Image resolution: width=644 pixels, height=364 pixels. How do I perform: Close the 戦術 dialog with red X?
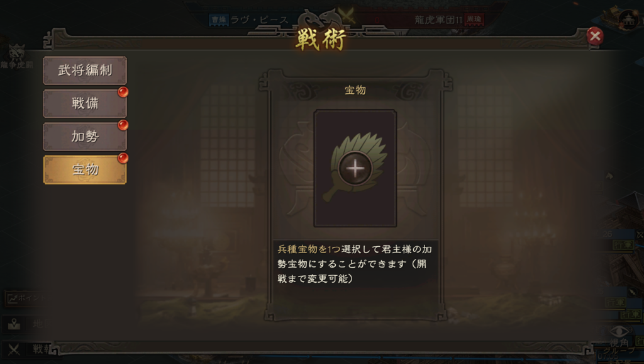(x=595, y=36)
